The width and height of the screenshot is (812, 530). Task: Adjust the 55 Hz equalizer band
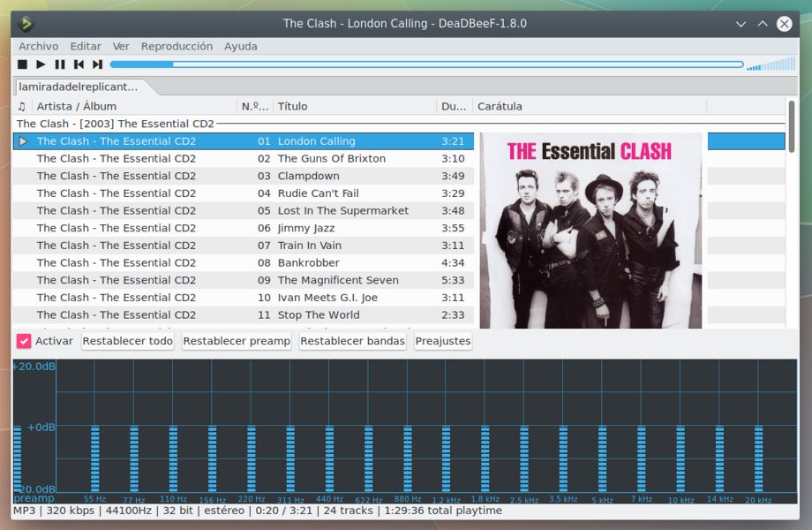[94, 458]
